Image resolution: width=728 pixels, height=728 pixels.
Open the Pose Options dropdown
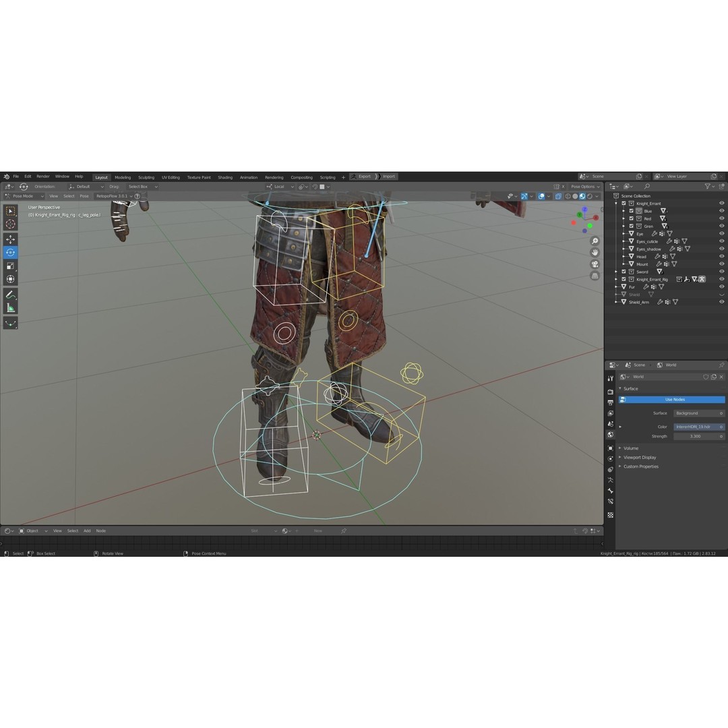pyautogui.click(x=585, y=187)
